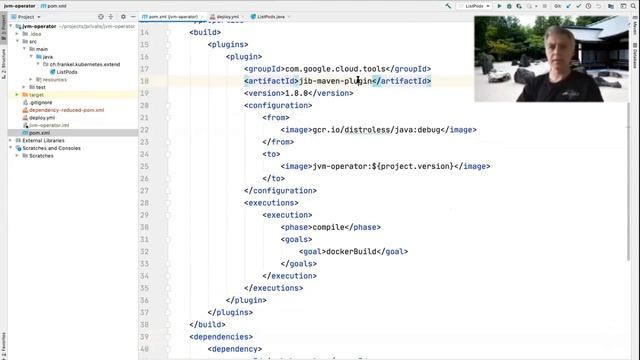640x360 pixels.
Task: Select External Libraries node
Action: tap(43, 140)
